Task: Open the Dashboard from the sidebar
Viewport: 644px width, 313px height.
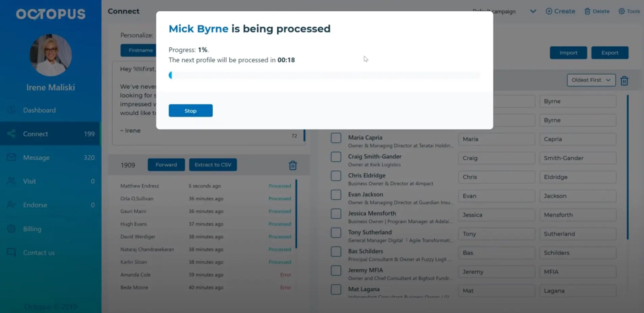Action: coord(39,110)
